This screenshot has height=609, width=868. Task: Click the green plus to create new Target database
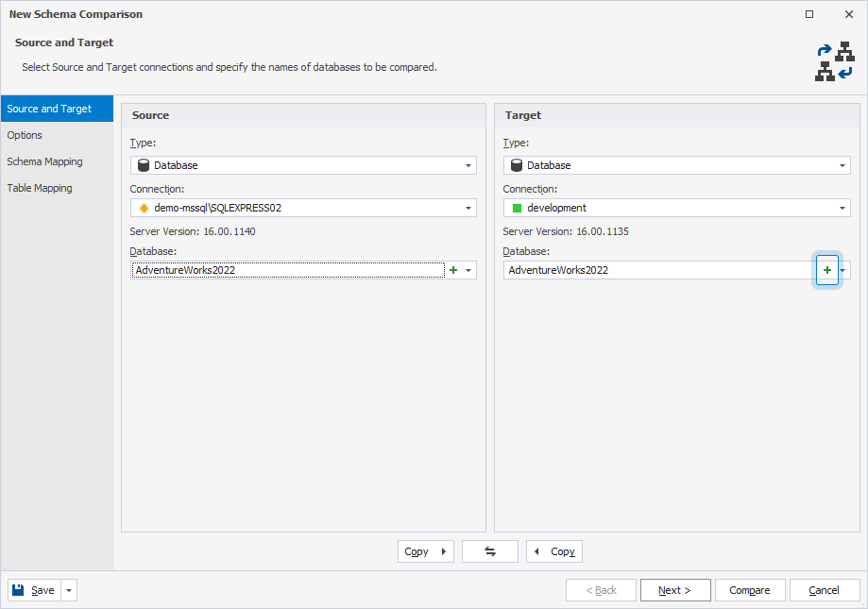pyautogui.click(x=826, y=270)
